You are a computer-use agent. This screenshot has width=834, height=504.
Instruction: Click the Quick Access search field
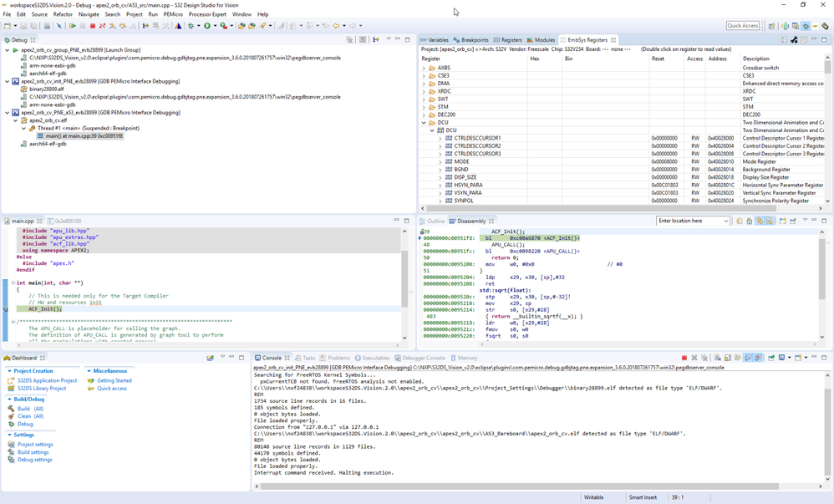[x=742, y=26]
